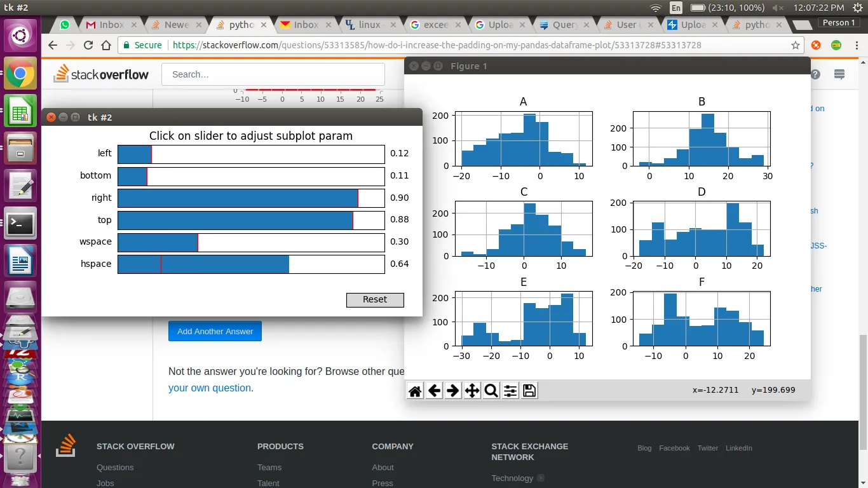Open Stack Exchange site switcher icon
868x488 pixels.
click(x=839, y=74)
